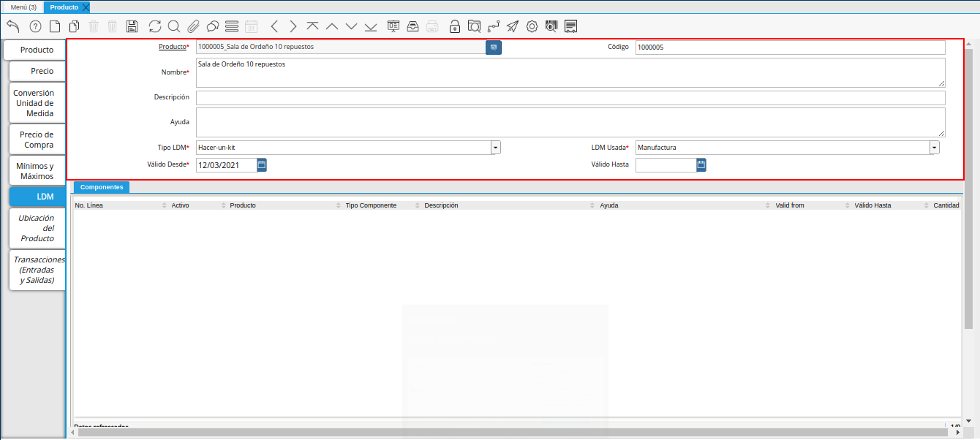Add an attachment using the paperclip icon
980x440 pixels.
tap(193, 26)
